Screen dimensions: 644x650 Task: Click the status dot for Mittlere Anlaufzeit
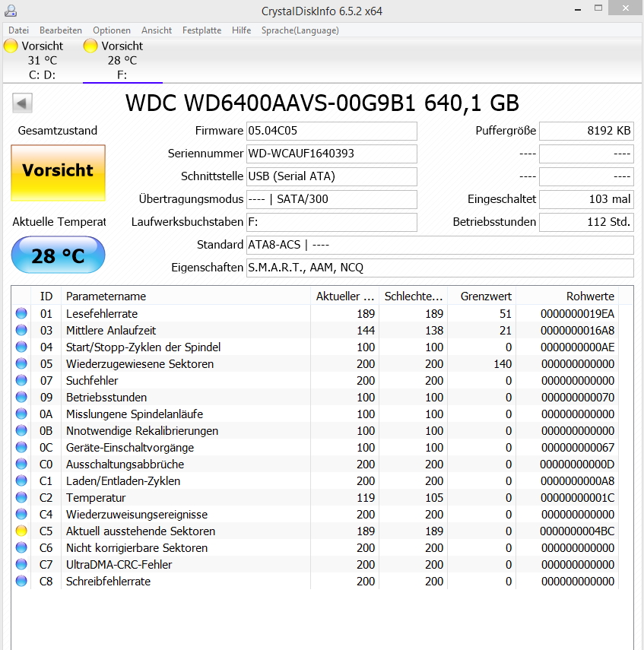[21, 330]
